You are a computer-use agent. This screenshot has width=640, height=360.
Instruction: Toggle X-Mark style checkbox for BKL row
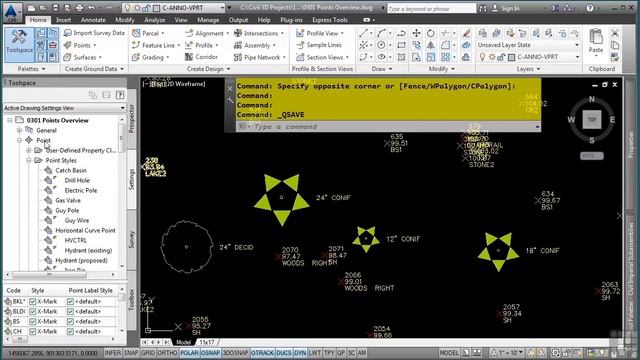point(33,301)
